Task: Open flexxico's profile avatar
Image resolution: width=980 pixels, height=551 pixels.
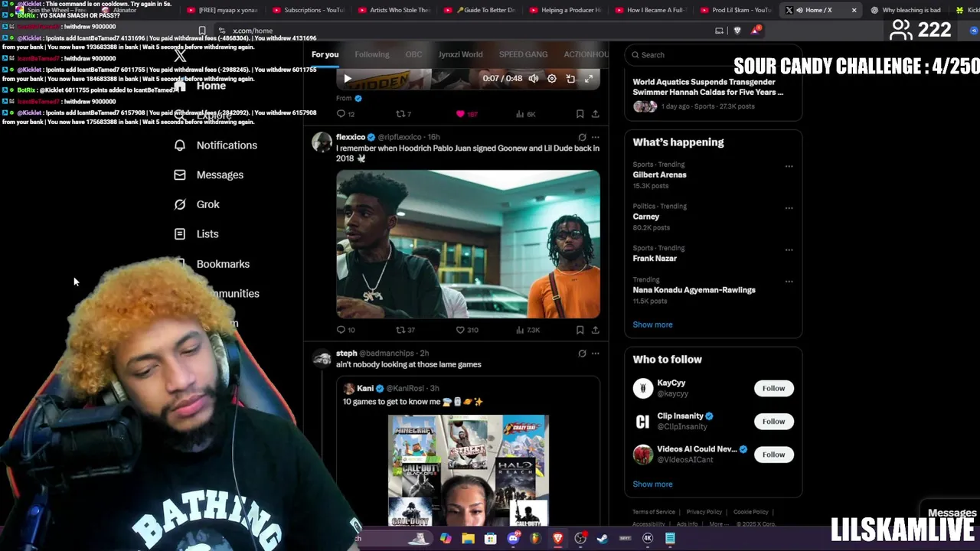Action: [x=322, y=142]
